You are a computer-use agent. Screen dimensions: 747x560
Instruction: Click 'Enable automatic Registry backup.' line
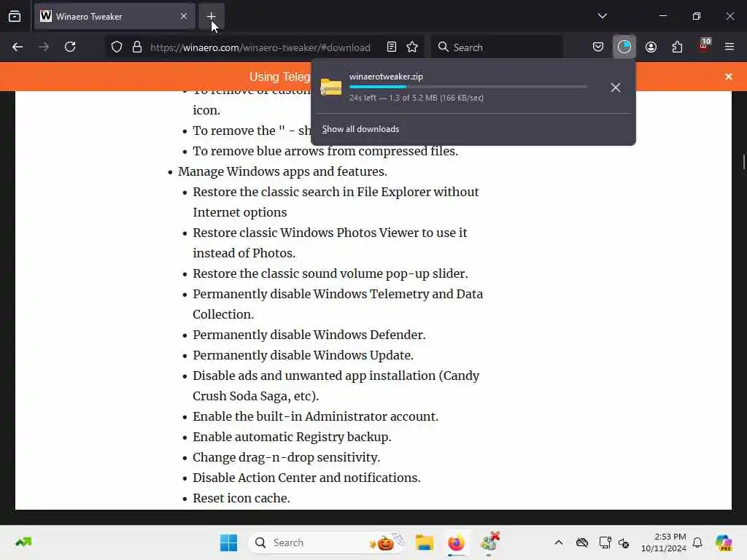point(292,437)
